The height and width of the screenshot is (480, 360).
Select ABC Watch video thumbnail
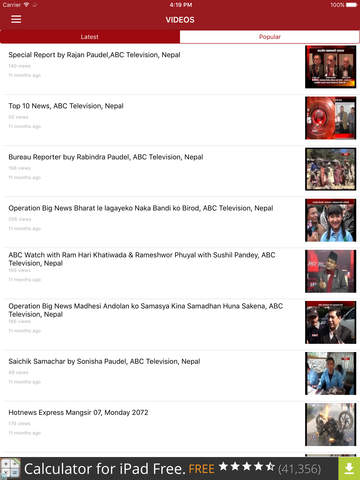click(330, 271)
